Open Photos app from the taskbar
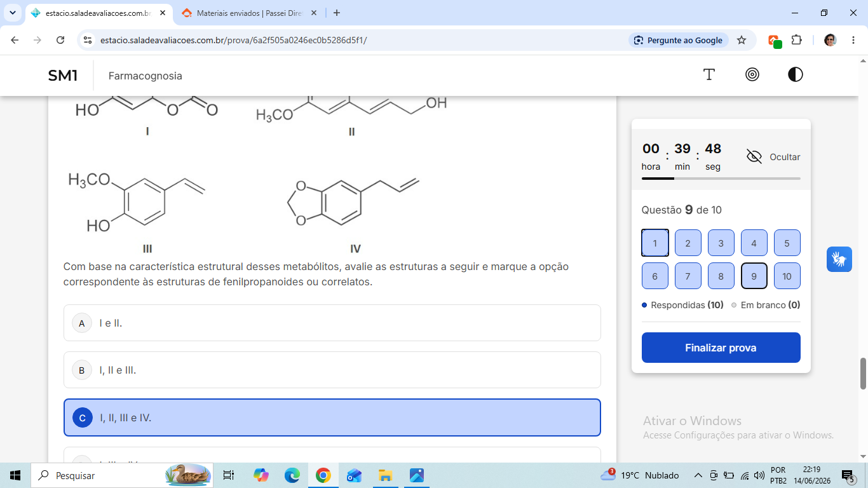Screen dimensions: 868x488 pos(416,475)
